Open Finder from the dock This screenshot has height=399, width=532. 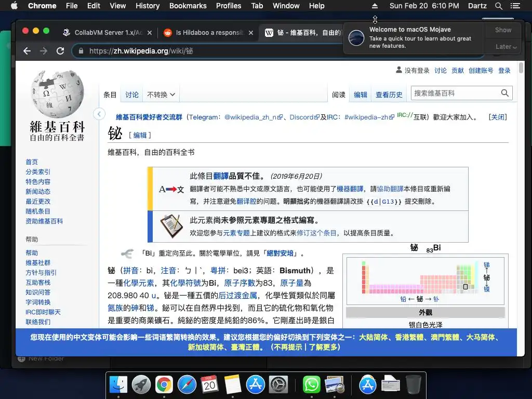click(118, 385)
